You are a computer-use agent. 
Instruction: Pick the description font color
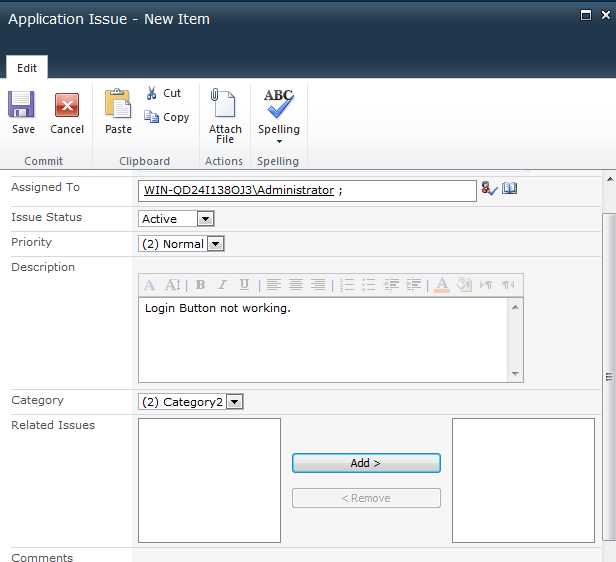tap(442, 285)
